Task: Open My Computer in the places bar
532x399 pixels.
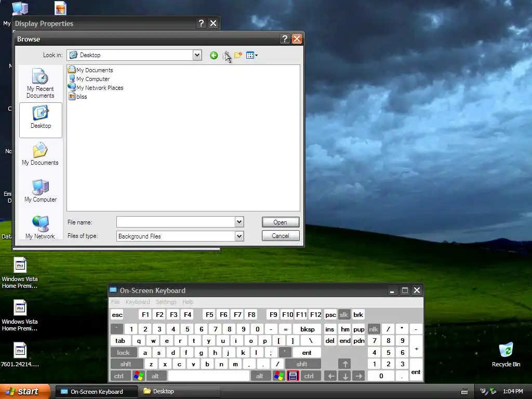Action: 41,191
